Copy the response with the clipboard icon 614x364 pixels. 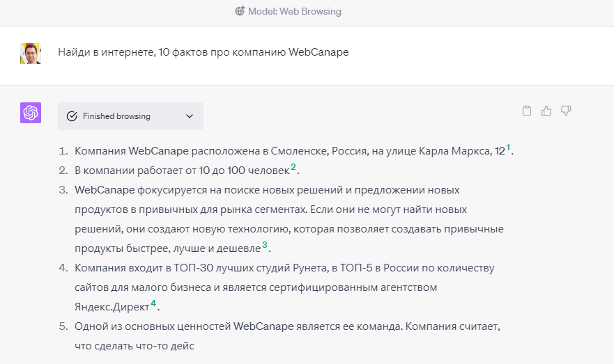click(x=527, y=111)
